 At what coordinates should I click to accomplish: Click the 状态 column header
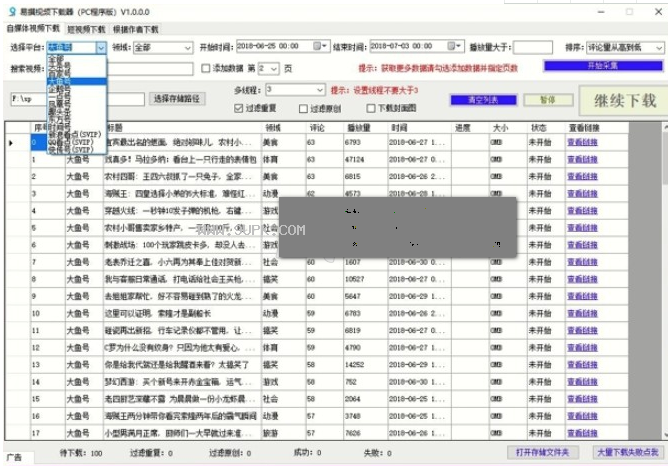(x=546, y=127)
